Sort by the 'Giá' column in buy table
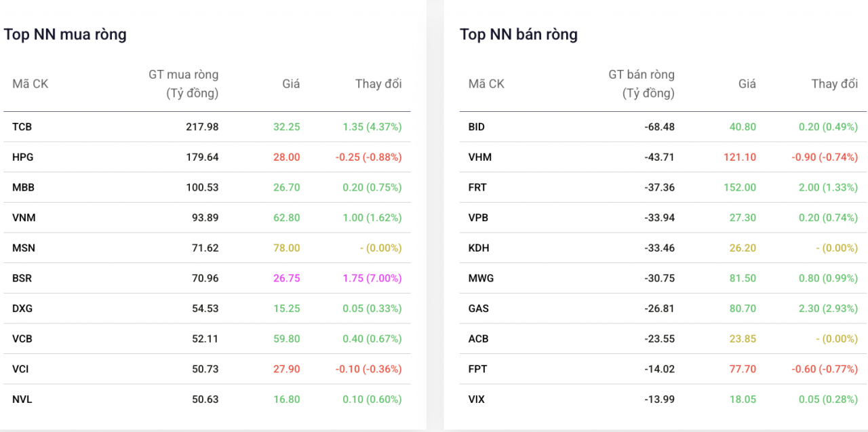 (x=290, y=83)
